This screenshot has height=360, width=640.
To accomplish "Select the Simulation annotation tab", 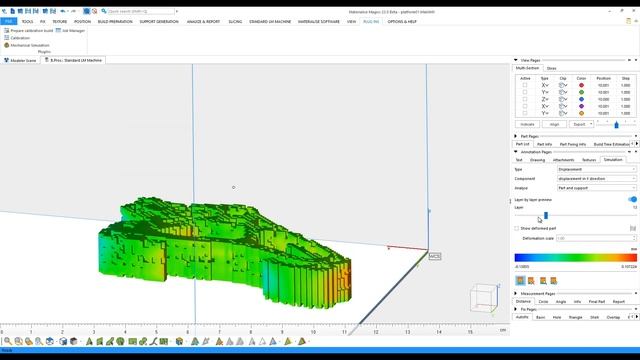I will (613, 160).
